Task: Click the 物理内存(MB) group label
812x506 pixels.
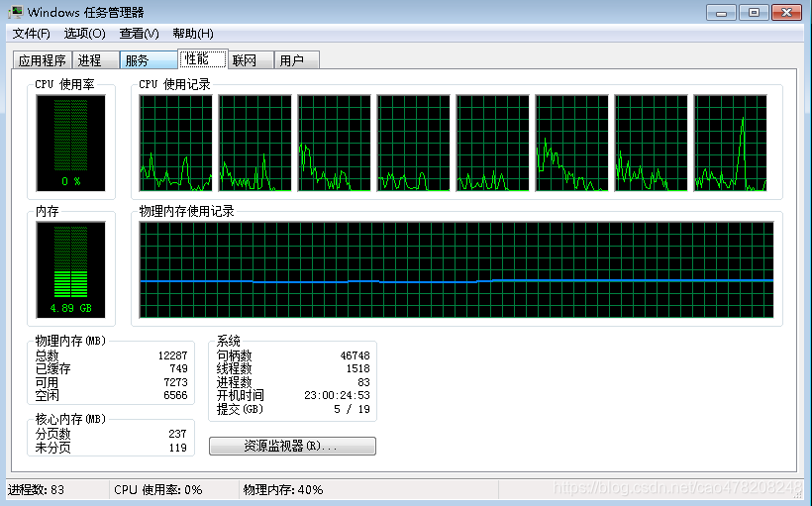Action: coord(70,341)
